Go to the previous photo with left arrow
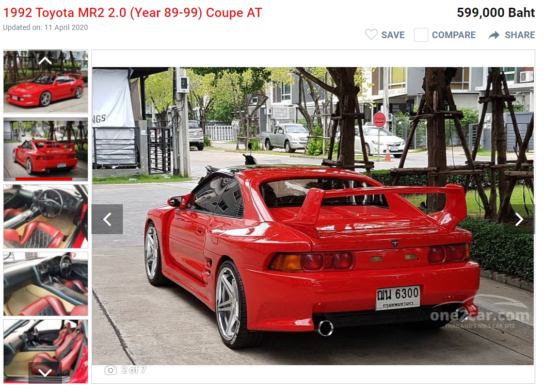 tap(107, 219)
